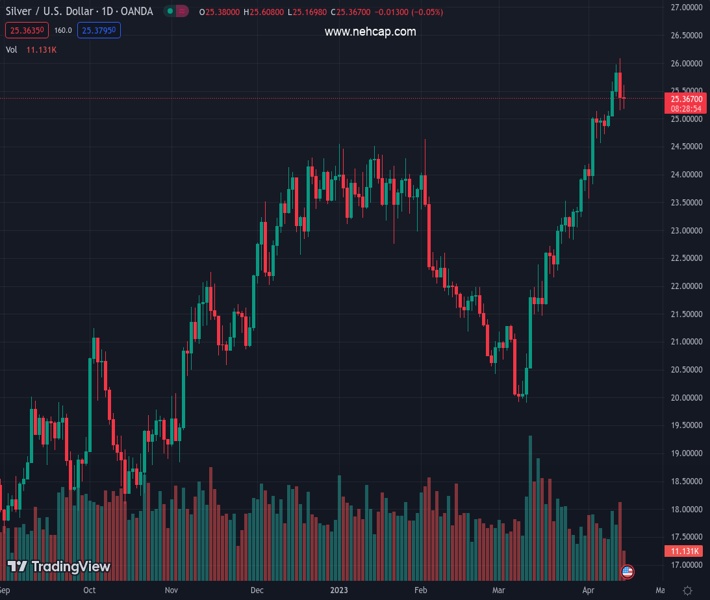
Task: Click the high value H25.60800
Action: tap(264, 12)
